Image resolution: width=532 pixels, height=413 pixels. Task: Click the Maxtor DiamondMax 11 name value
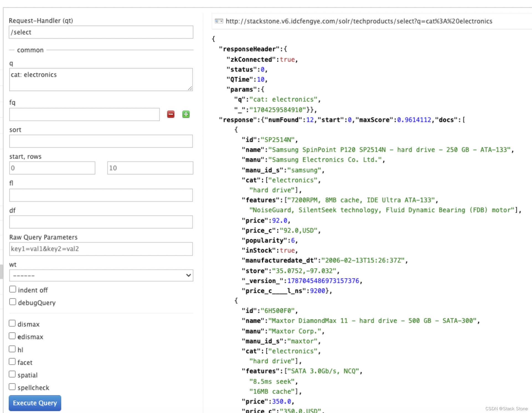click(372, 321)
